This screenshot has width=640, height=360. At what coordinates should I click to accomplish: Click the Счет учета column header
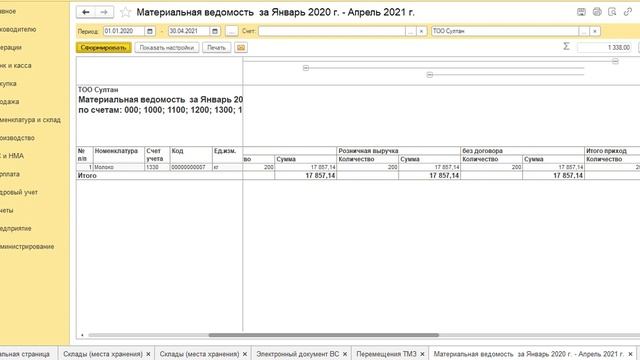[157, 155]
